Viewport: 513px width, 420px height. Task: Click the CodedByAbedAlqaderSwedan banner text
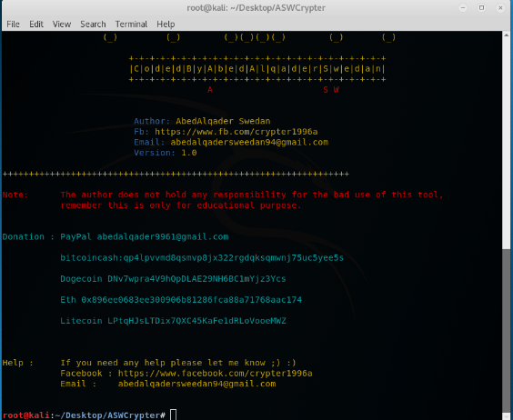click(257, 69)
